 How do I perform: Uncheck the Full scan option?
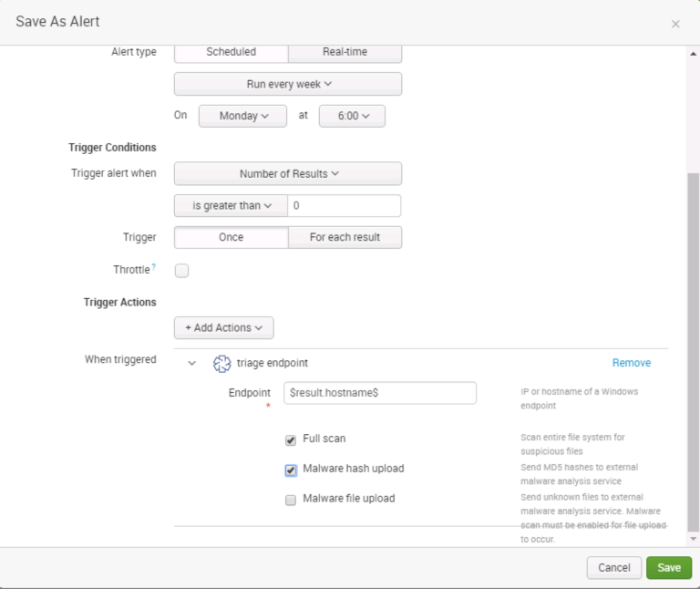point(291,439)
